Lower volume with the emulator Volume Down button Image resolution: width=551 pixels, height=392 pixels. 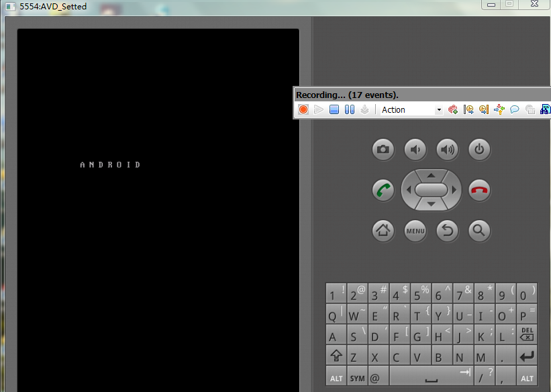415,150
